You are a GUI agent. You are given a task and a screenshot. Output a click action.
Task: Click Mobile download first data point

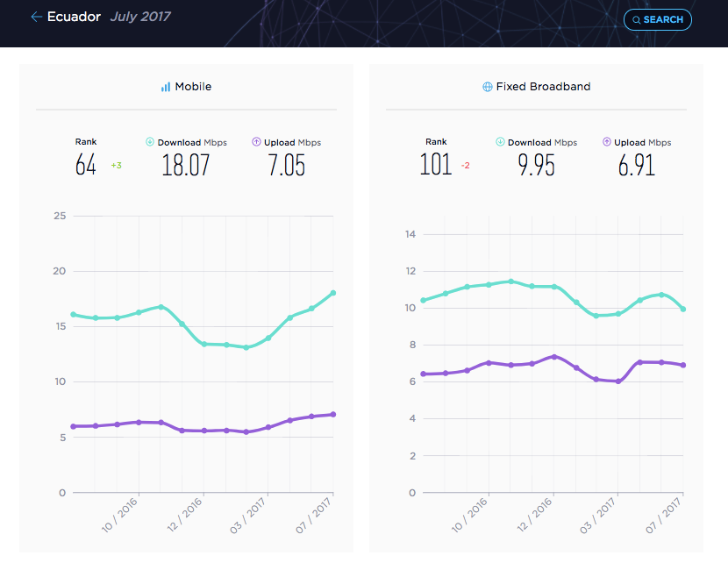click(x=74, y=315)
